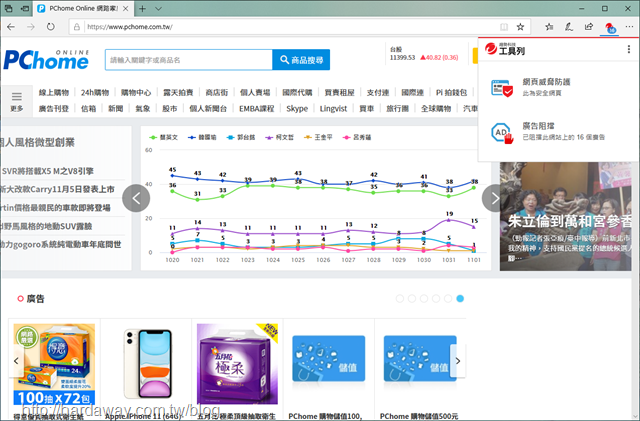640x421 pixels.
Task: Open 露天拍賣 menu item
Action: pos(178,93)
